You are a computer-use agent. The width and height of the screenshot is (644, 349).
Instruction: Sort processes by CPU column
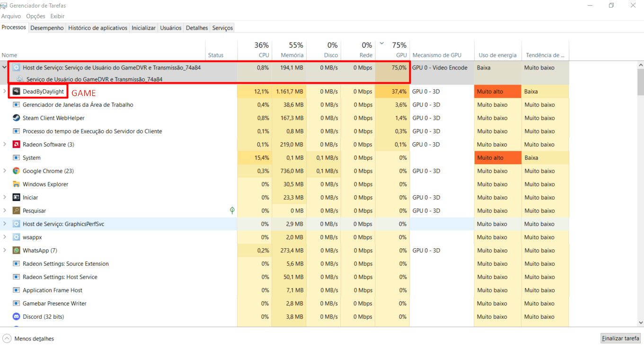255,50
